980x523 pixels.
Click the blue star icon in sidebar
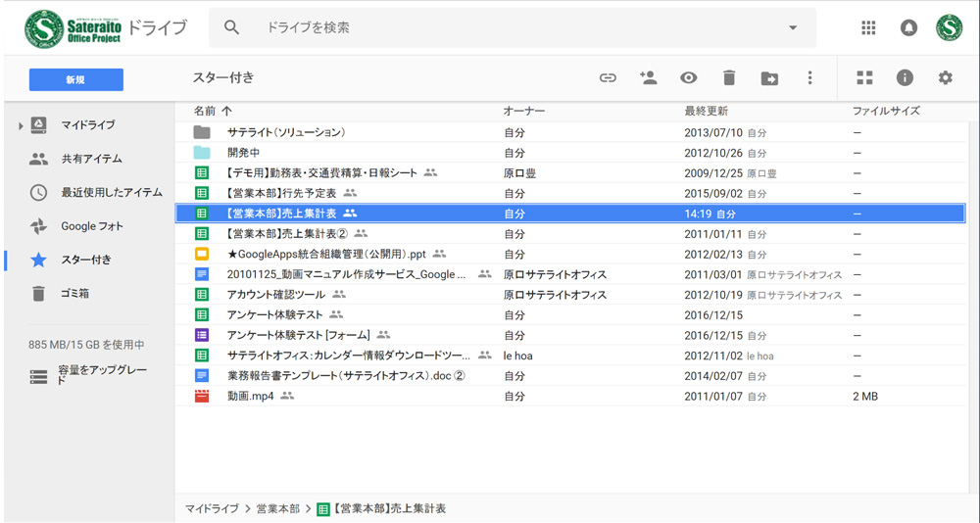[x=38, y=260]
